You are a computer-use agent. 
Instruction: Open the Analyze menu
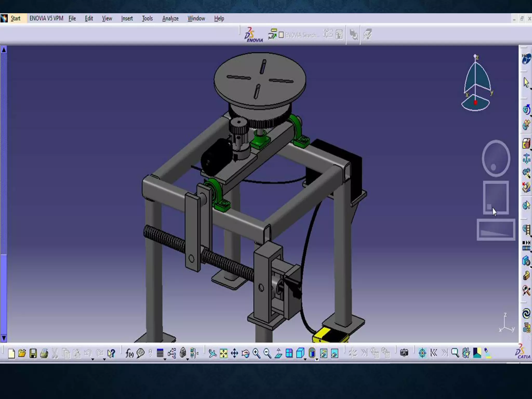pos(170,18)
